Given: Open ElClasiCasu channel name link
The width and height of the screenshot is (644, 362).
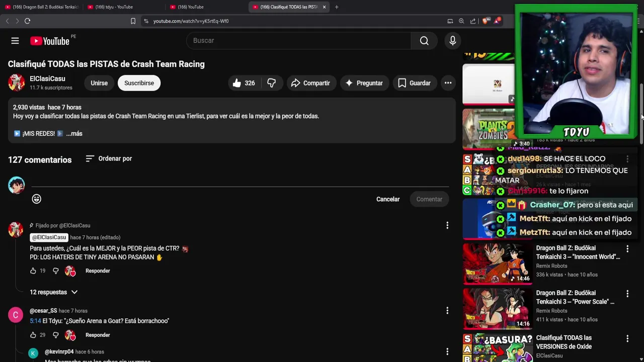Looking at the screenshot, I should click(47, 78).
